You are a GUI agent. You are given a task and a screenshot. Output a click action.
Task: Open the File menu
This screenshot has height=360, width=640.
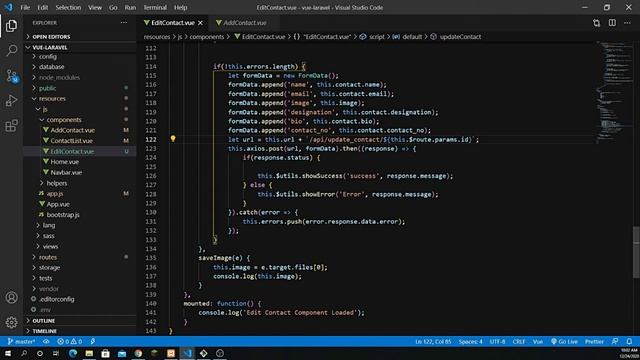pyautogui.click(x=25, y=7)
